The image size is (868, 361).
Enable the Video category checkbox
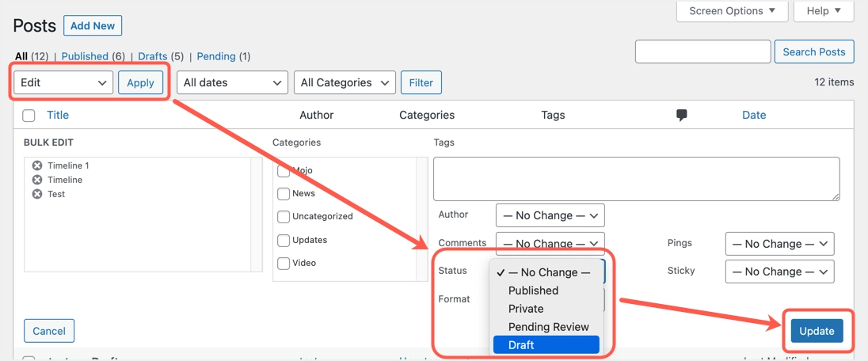(284, 264)
